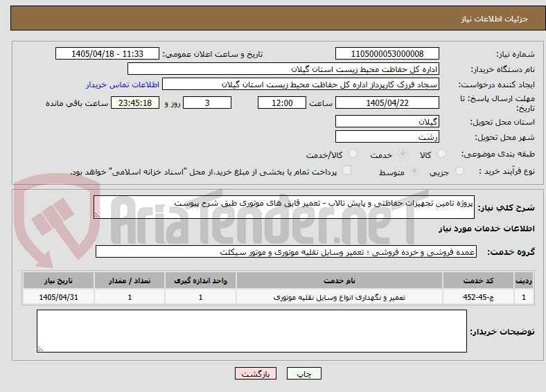Click the جزئیات اطلاعات نیاز page header
The width and height of the screenshot is (546, 392).
pos(495,19)
